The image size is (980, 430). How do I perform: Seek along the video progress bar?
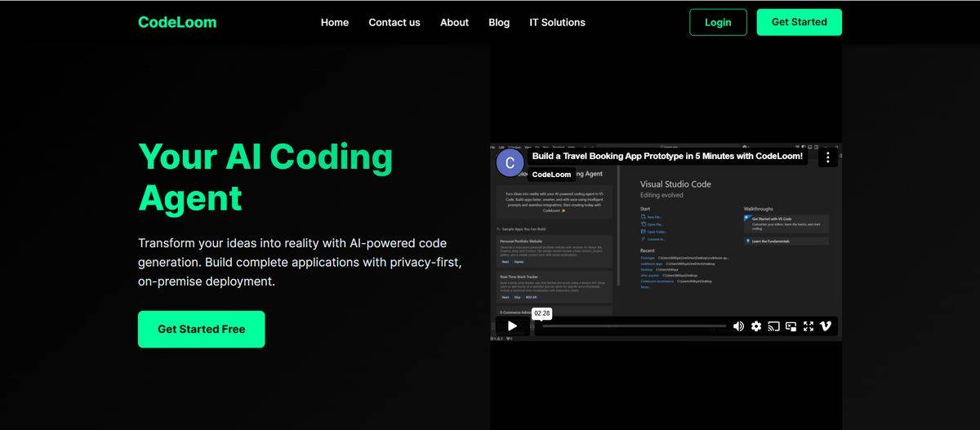[634, 326]
